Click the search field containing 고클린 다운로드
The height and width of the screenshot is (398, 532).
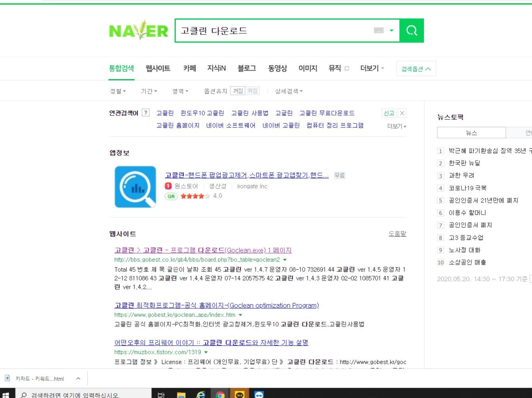pyautogui.click(x=274, y=31)
